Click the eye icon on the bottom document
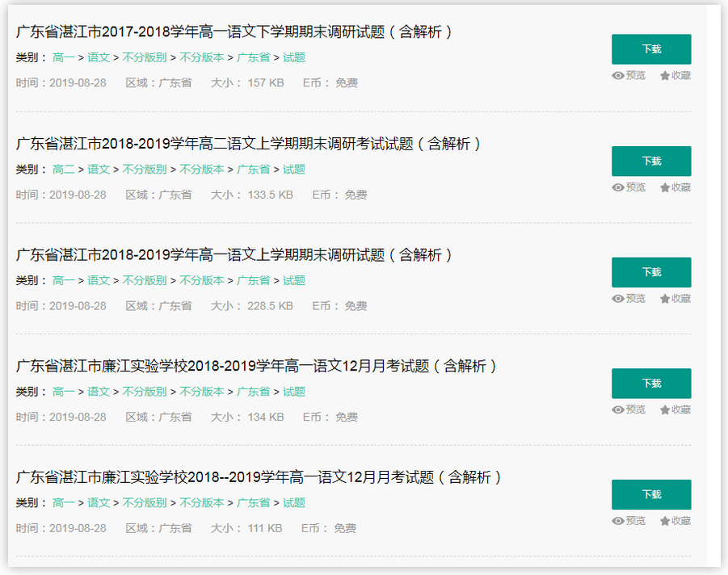 617,521
